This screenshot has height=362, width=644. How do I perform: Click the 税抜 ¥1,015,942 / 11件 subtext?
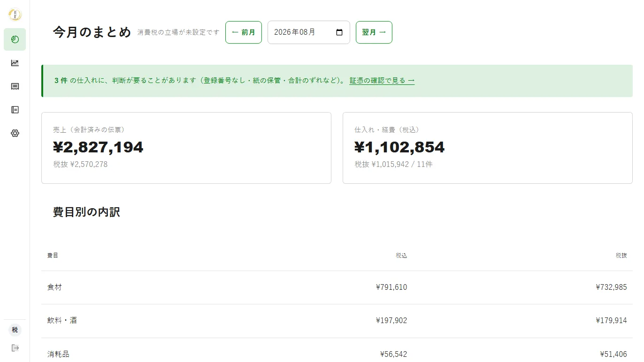[x=393, y=165]
